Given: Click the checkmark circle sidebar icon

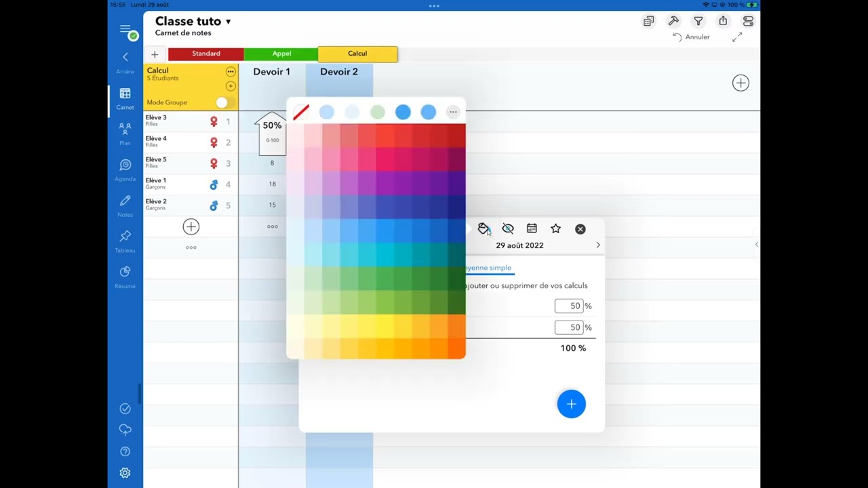Looking at the screenshot, I should (x=125, y=408).
